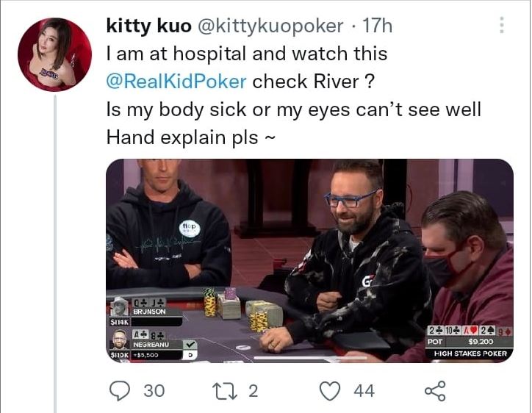Image resolution: width=532 pixels, height=413 pixels.
Task: Open kitty kuo's profile picture
Action: click(x=54, y=54)
